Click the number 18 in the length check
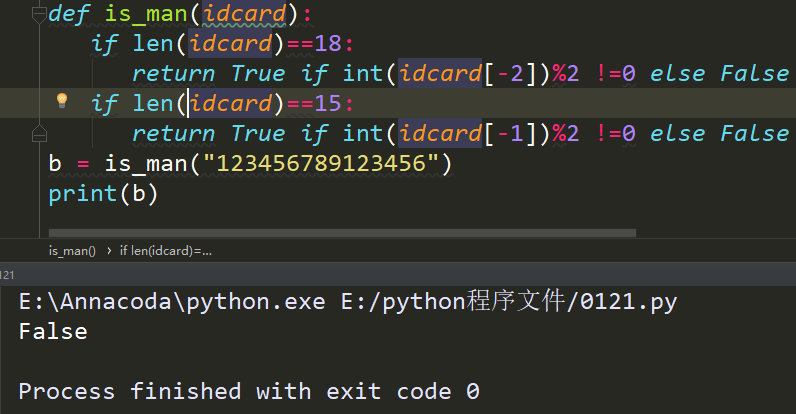The width and height of the screenshot is (796, 414). click(327, 44)
